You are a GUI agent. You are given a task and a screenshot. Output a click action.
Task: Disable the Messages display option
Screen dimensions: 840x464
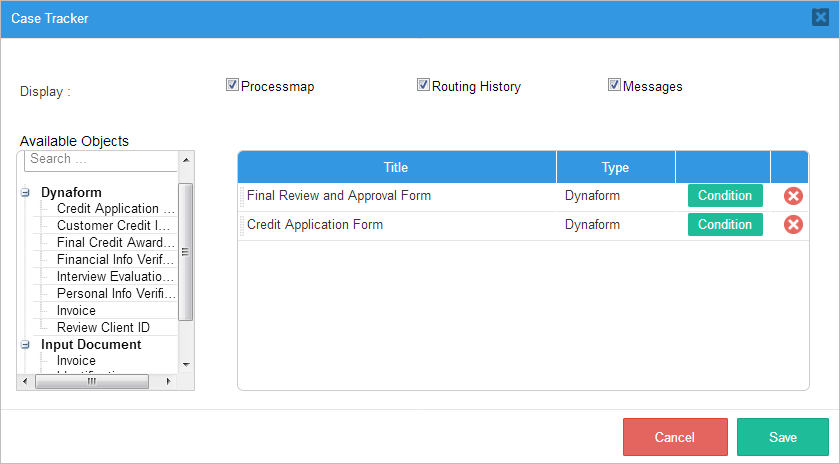[615, 86]
